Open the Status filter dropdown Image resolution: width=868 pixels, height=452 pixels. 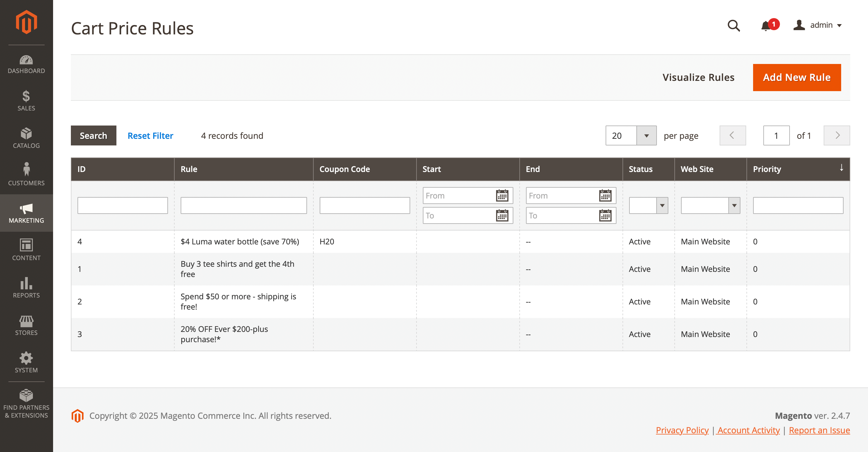click(648, 205)
